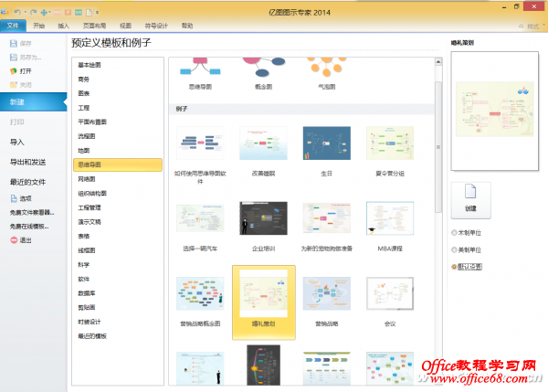Select the 企业培训 example thumbnail
Screen dimensions: 548x392
click(x=264, y=218)
